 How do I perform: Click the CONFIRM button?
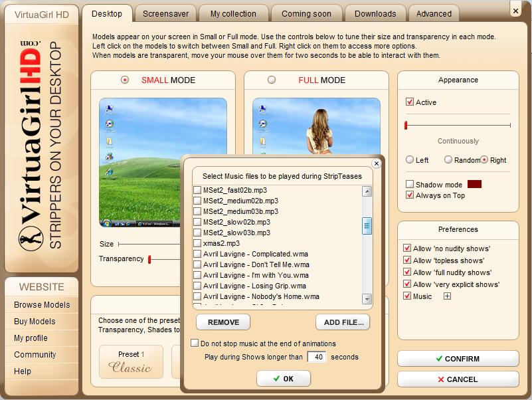(458, 359)
